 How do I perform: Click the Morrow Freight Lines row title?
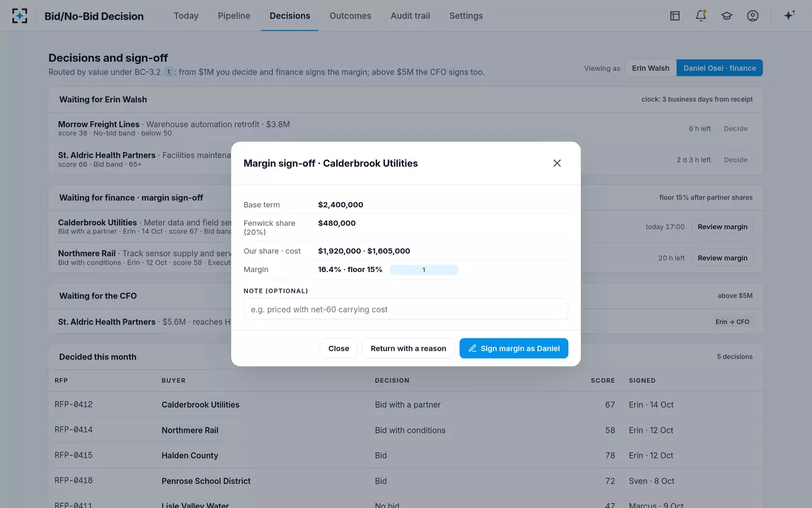[x=99, y=124]
